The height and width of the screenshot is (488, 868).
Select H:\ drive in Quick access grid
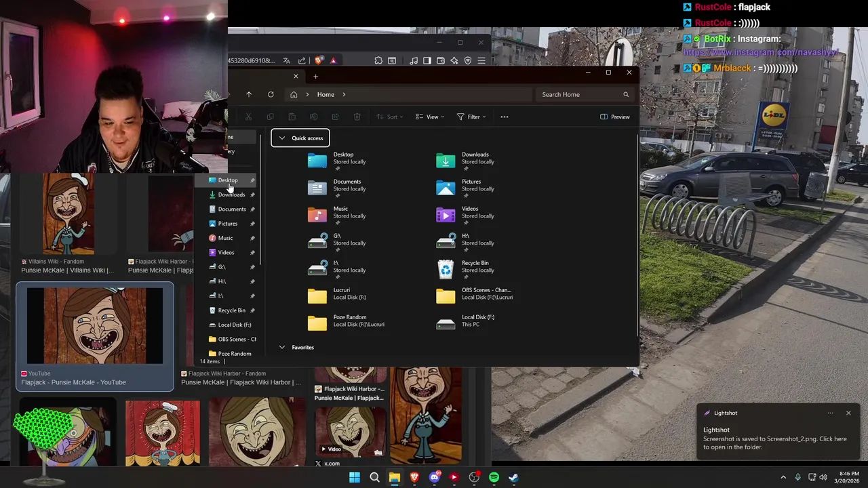click(x=466, y=242)
